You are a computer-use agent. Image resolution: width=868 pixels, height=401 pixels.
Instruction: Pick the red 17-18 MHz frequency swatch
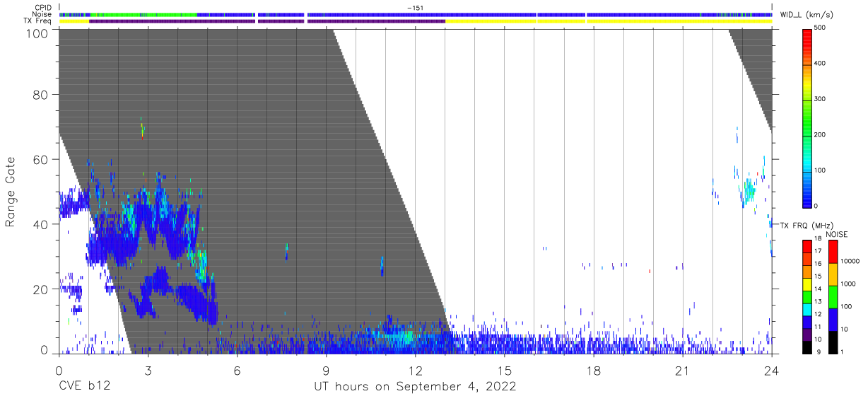[x=808, y=247]
